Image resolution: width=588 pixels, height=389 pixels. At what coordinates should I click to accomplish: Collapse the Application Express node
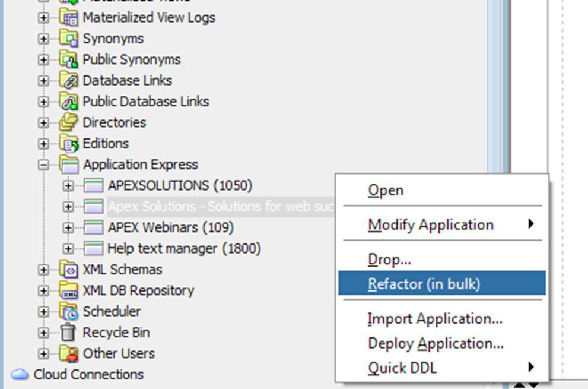[43, 165]
